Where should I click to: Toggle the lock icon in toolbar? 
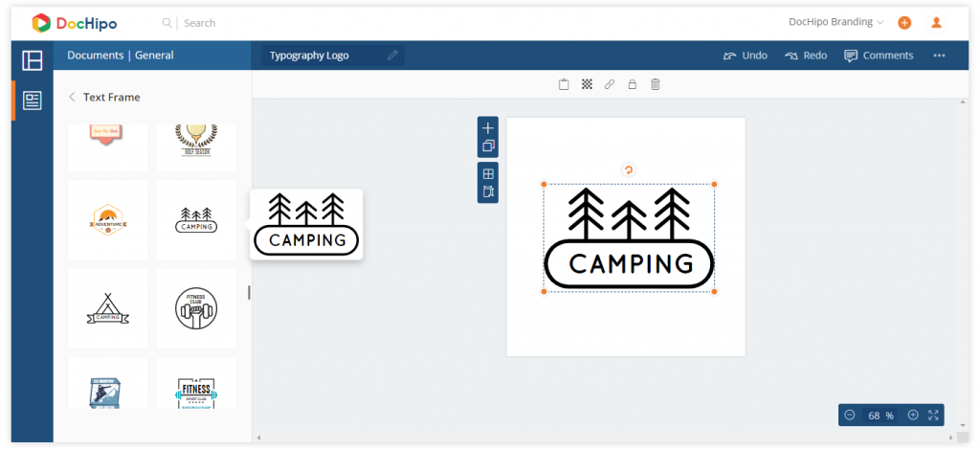[x=632, y=84]
